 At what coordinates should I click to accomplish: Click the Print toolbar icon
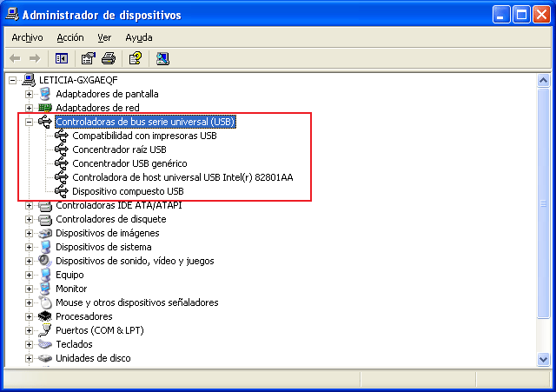click(x=109, y=58)
